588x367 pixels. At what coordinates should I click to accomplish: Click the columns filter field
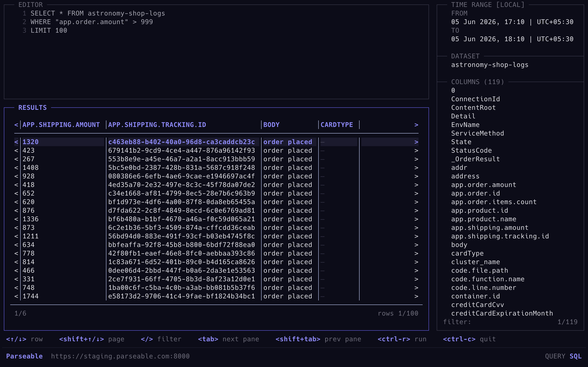point(510,322)
